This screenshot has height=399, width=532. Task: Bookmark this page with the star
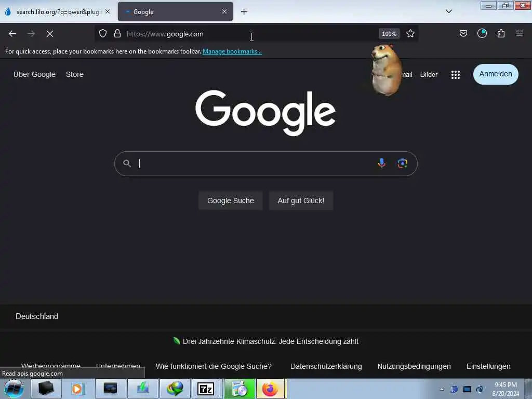[410, 33]
